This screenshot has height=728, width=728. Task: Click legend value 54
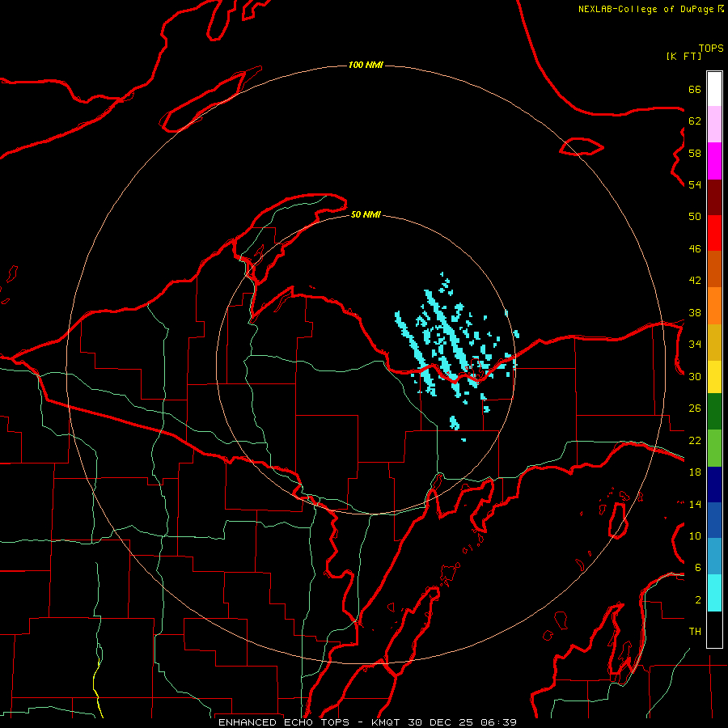click(x=695, y=184)
